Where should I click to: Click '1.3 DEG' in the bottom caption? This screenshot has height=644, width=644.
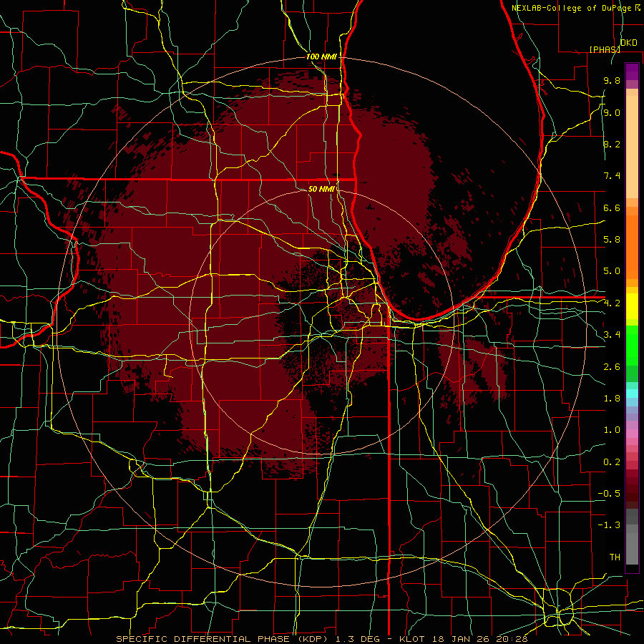pyautogui.click(x=357, y=639)
